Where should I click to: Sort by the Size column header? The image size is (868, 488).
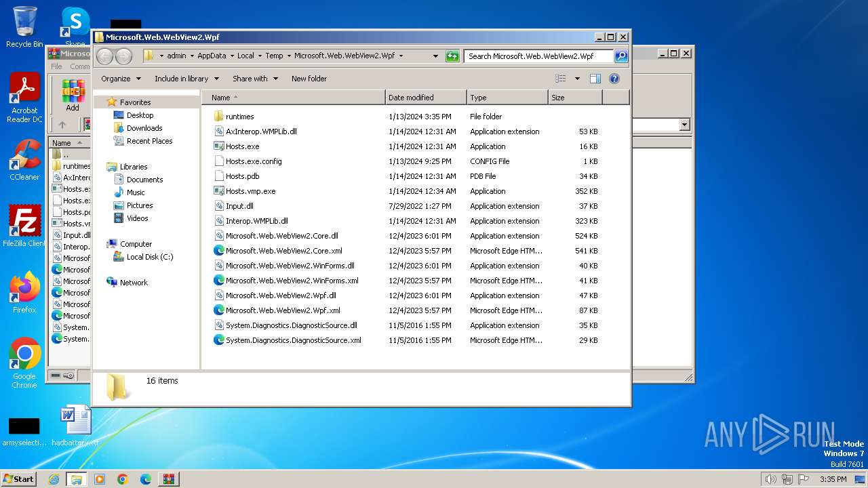[x=575, y=98]
